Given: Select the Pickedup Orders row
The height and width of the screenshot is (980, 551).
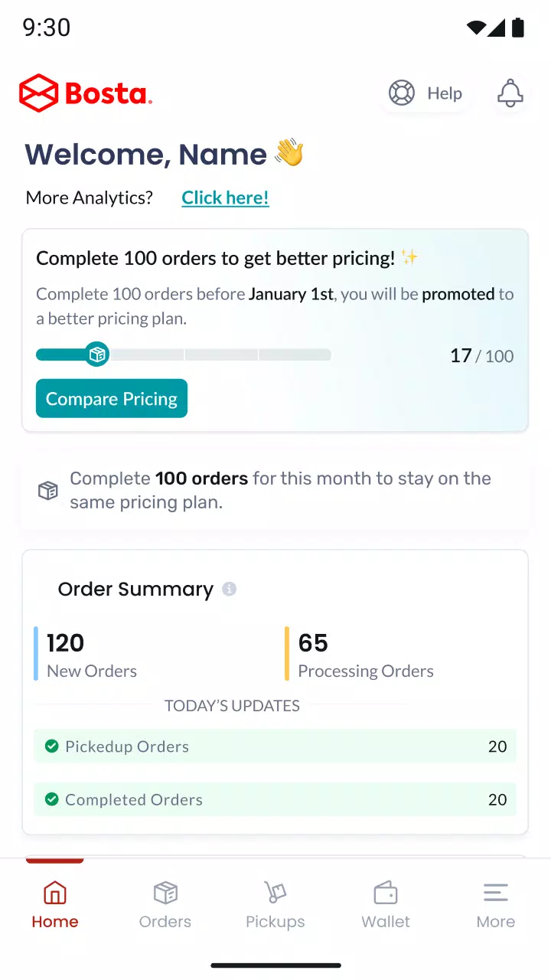Looking at the screenshot, I should tap(275, 746).
